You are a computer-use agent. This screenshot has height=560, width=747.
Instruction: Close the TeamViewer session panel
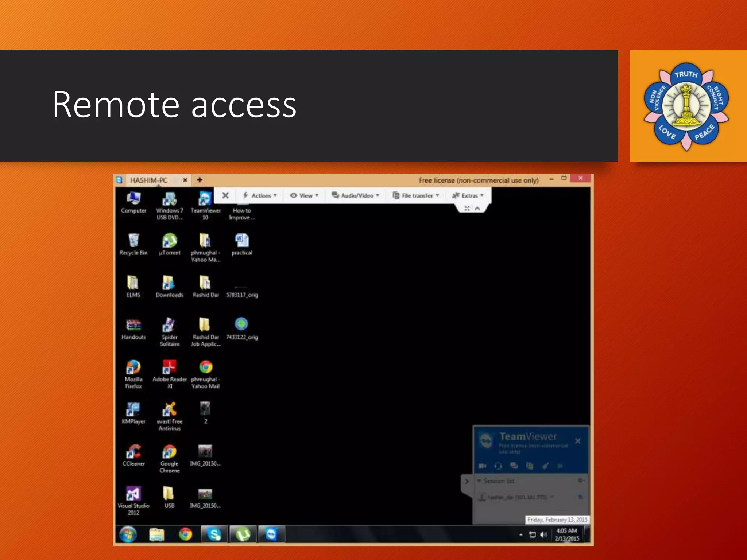pyautogui.click(x=578, y=441)
